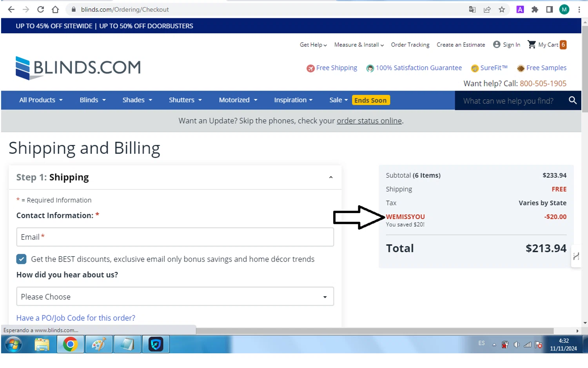The height and width of the screenshot is (368, 588).
Task: Click the site search magnifier icon
Action: pos(573,100)
